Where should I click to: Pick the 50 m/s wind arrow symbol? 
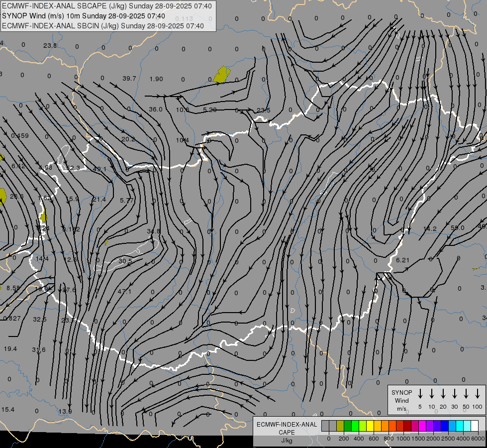pos(466,394)
